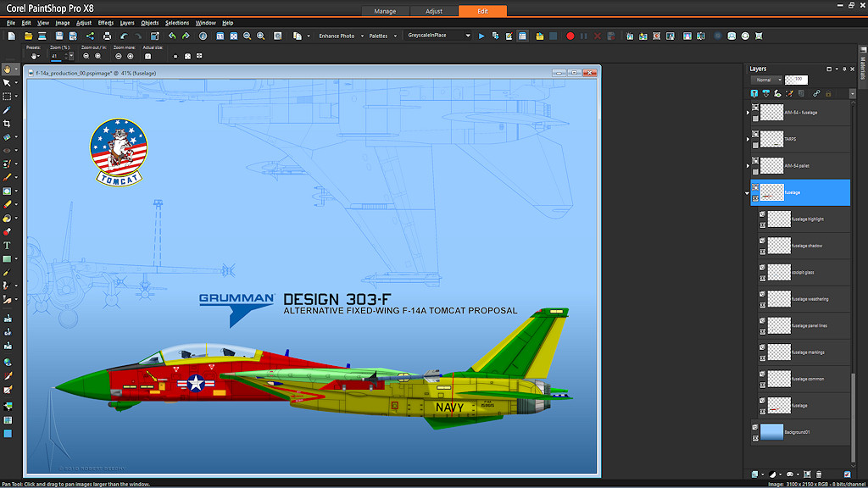Image resolution: width=868 pixels, height=488 pixels.
Task: Expand the AIM-54 pallet layer group
Action: (x=748, y=166)
